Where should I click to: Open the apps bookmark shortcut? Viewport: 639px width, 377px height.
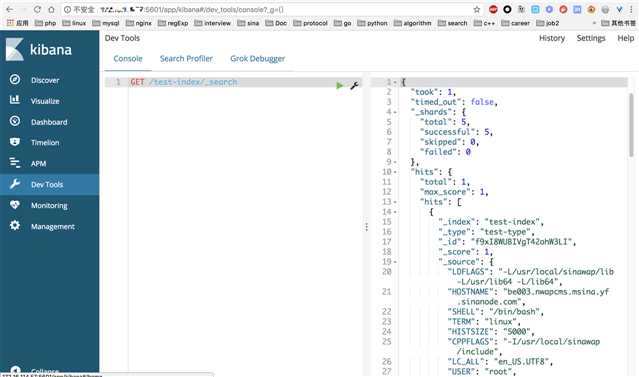pyautogui.click(x=18, y=23)
